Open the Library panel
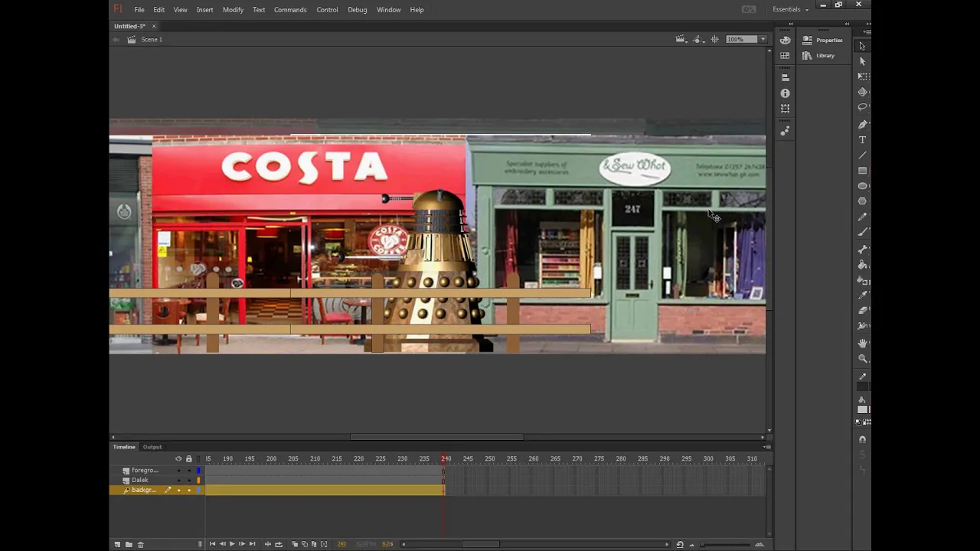 pyautogui.click(x=819, y=55)
